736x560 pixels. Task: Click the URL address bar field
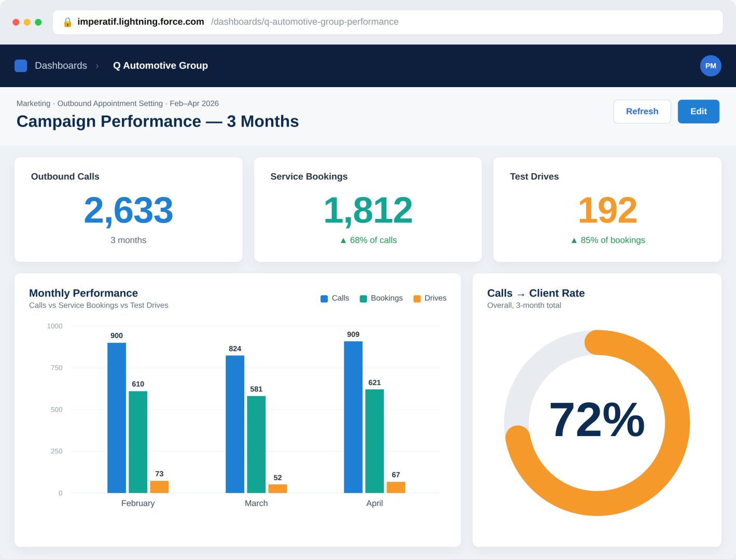(387, 22)
